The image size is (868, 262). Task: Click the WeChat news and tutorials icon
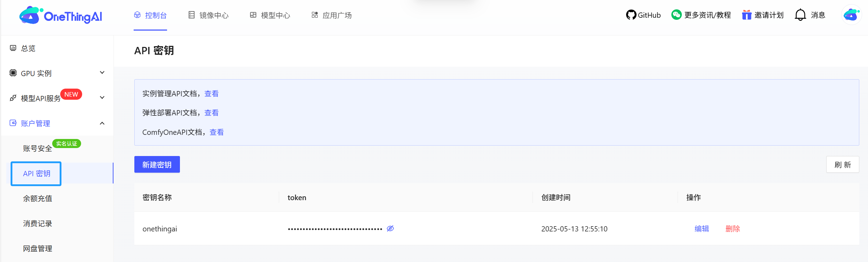[676, 15]
